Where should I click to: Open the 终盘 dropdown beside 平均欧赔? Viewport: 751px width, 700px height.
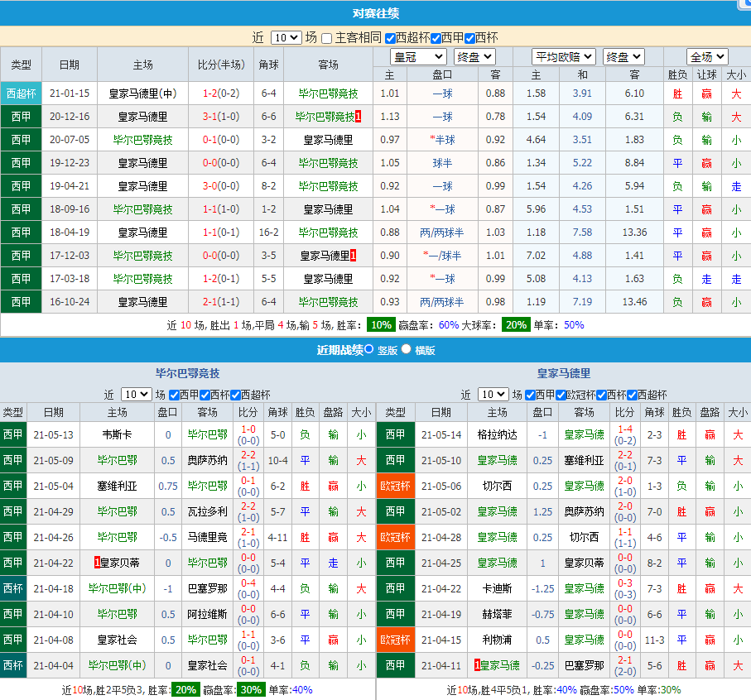(x=623, y=57)
